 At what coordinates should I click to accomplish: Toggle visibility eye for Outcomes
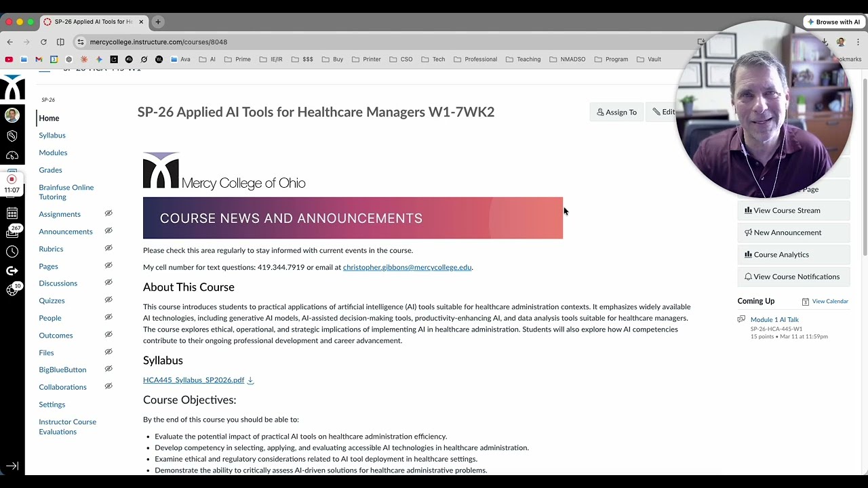point(108,335)
